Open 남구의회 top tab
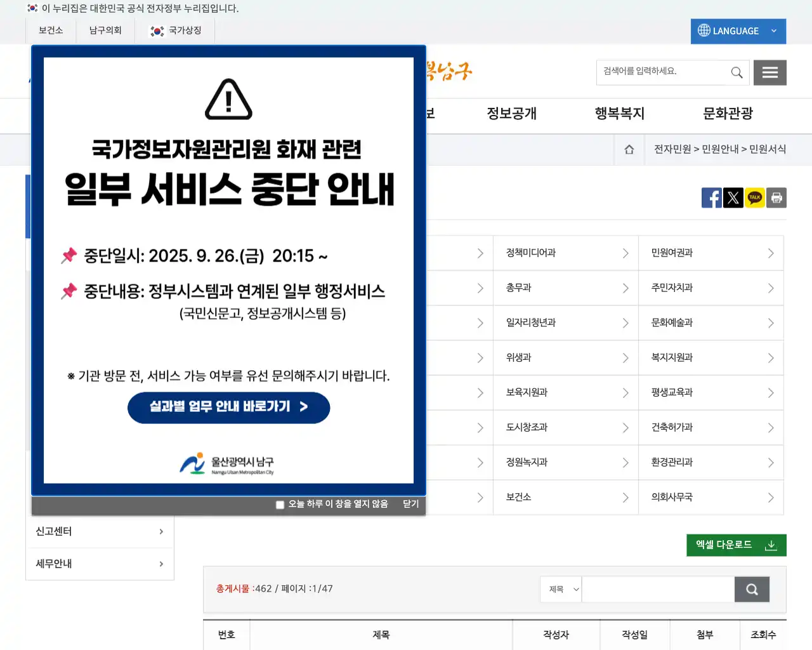 click(x=105, y=30)
